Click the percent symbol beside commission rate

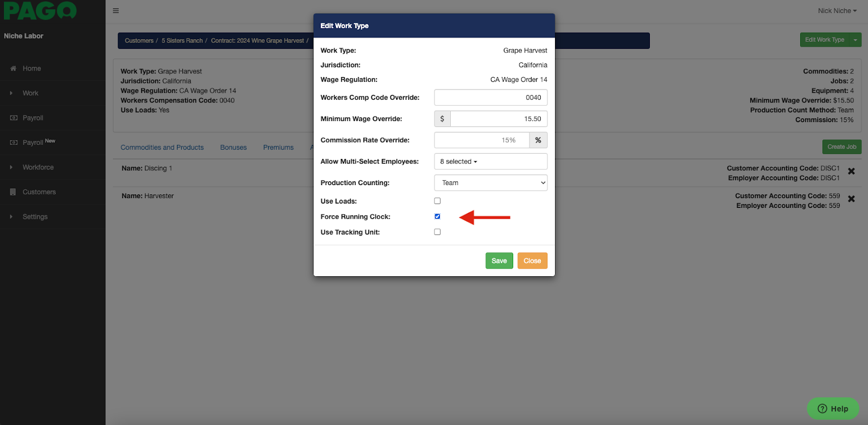pos(538,140)
